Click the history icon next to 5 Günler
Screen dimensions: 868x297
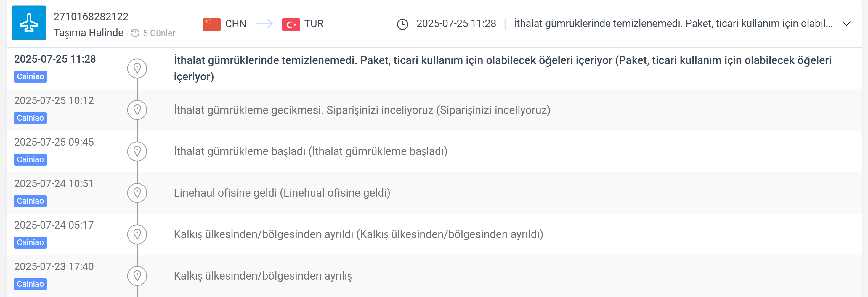click(135, 33)
